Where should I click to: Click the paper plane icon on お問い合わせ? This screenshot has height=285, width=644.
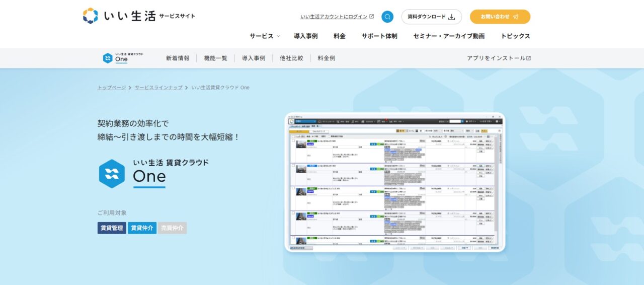pyautogui.click(x=516, y=17)
